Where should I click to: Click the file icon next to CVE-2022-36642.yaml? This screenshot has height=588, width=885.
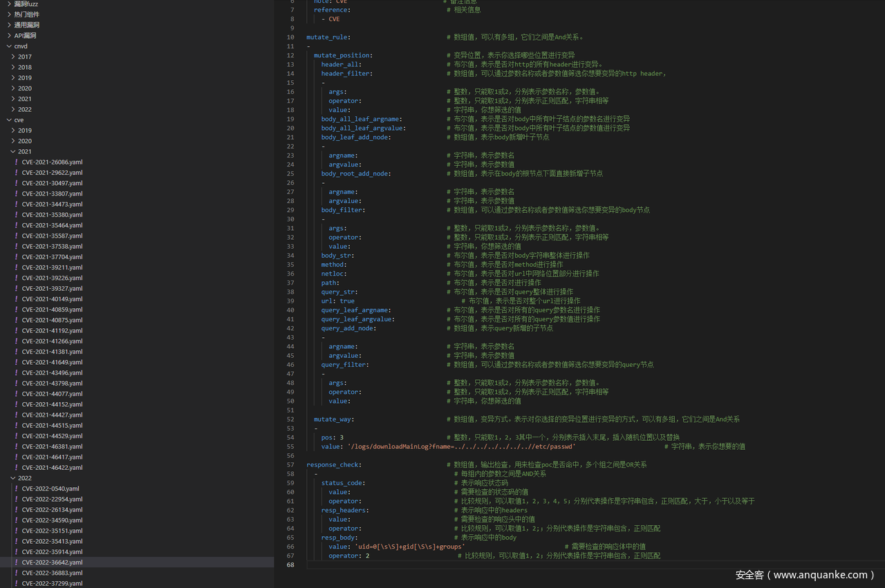[17, 562]
